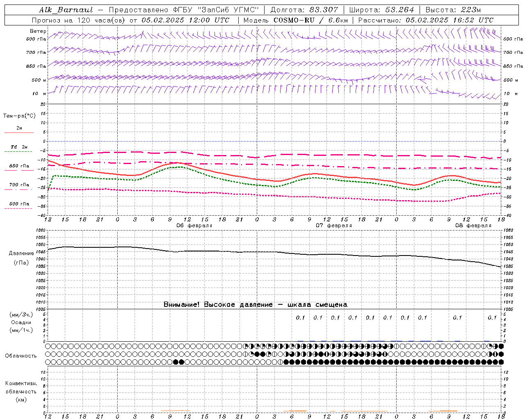Click the '08 февраля' date label
This screenshot has width=525, height=420.
point(473,226)
